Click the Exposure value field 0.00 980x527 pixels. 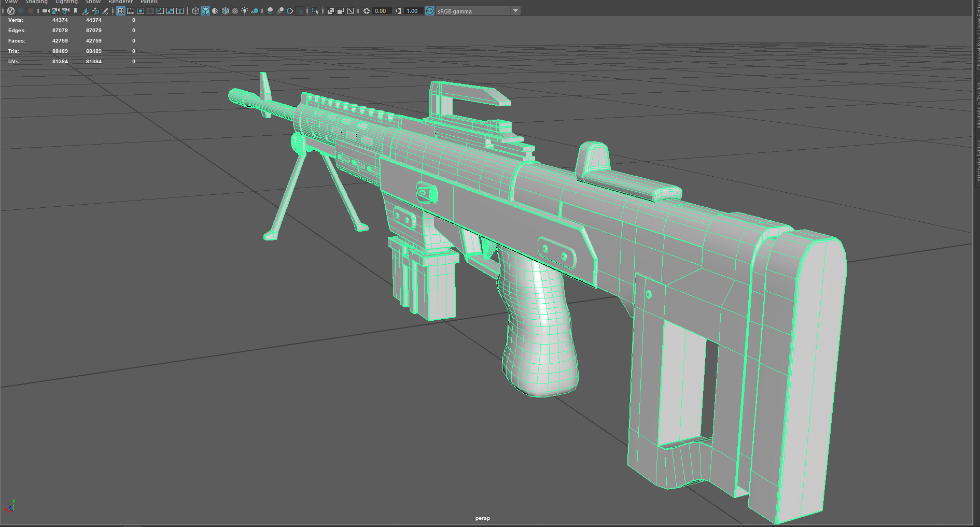click(x=381, y=11)
